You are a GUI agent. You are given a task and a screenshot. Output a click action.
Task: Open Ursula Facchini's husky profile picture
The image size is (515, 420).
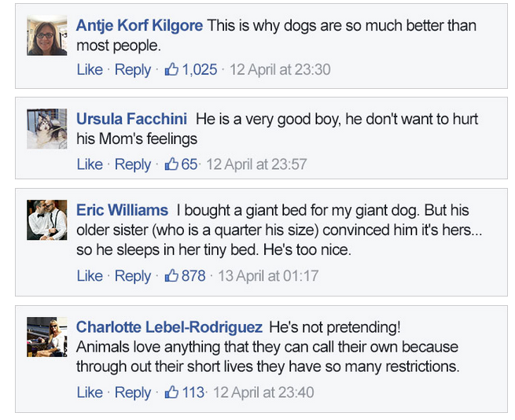pos(47,129)
